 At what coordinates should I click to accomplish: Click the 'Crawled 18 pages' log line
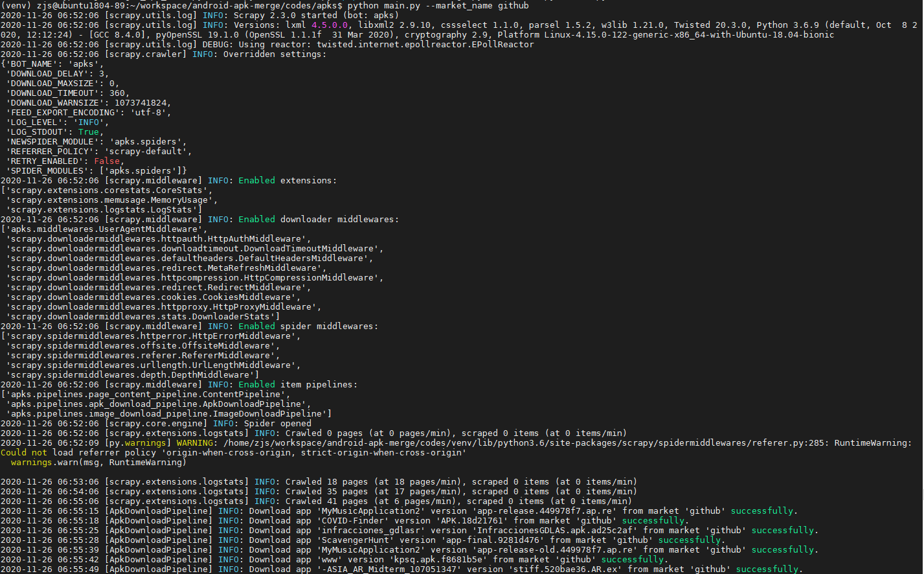pyautogui.click(x=319, y=482)
